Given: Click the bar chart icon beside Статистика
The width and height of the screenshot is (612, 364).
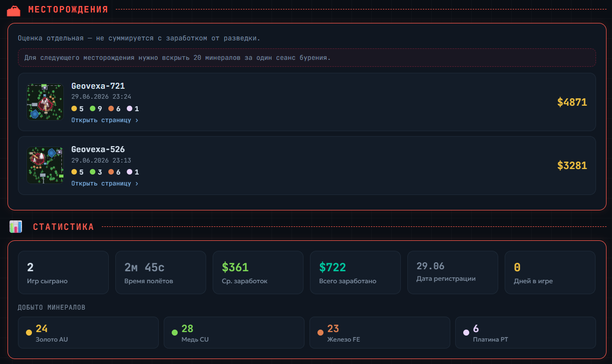Looking at the screenshot, I should [x=16, y=227].
